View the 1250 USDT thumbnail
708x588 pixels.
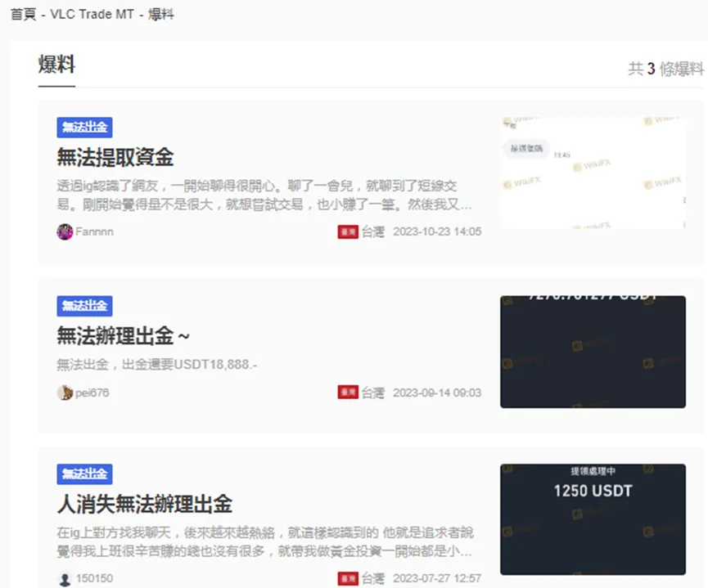click(593, 519)
